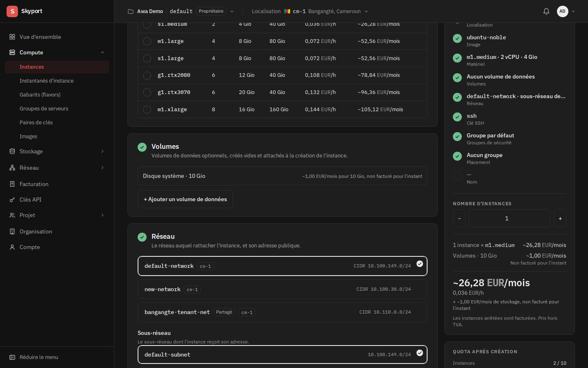
Task: Click the Organisation building icon
Action: [x=12, y=231]
